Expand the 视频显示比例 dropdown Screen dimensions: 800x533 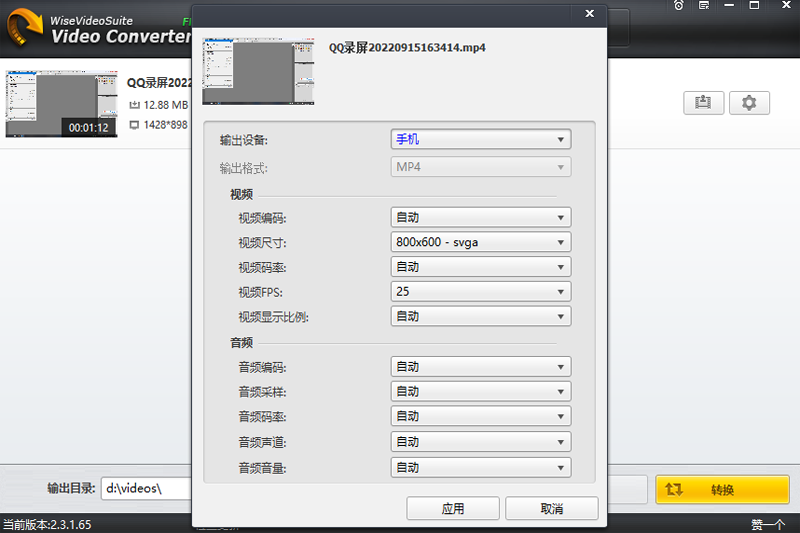click(x=480, y=317)
